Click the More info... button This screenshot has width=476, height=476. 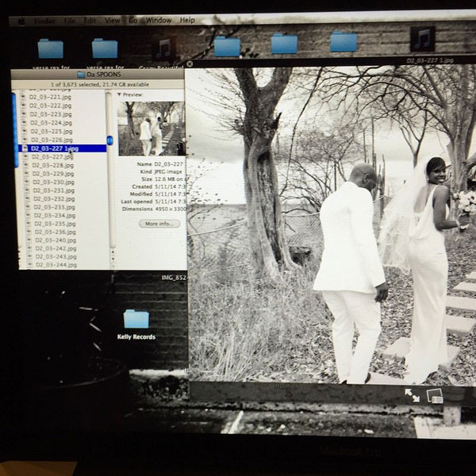pyautogui.click(x=159, y=224)
